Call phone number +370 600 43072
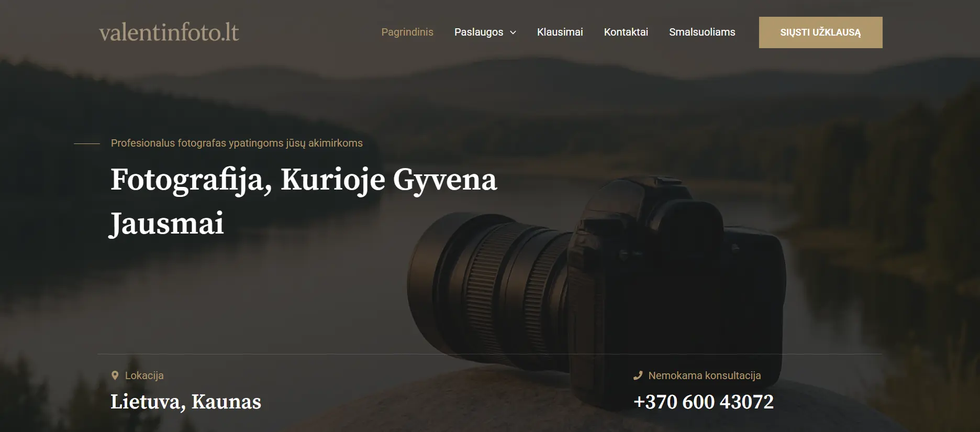This screenshot has width=980, height=432. click(x=703, y=402)
